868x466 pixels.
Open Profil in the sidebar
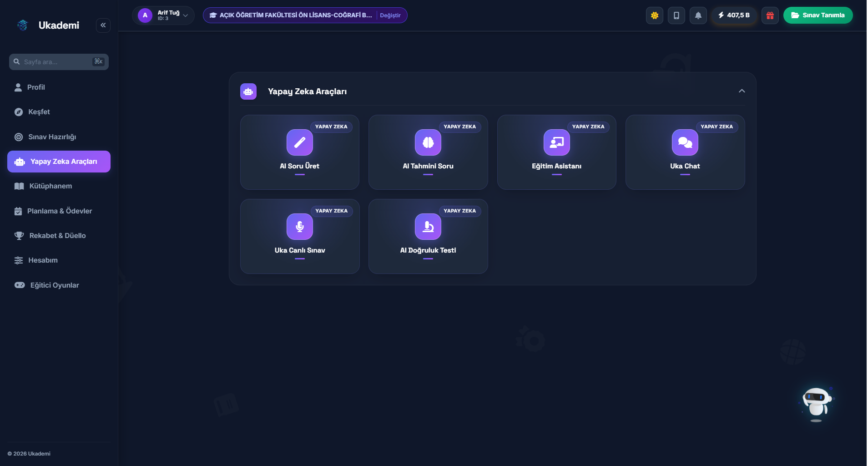(x=59, y=87)
